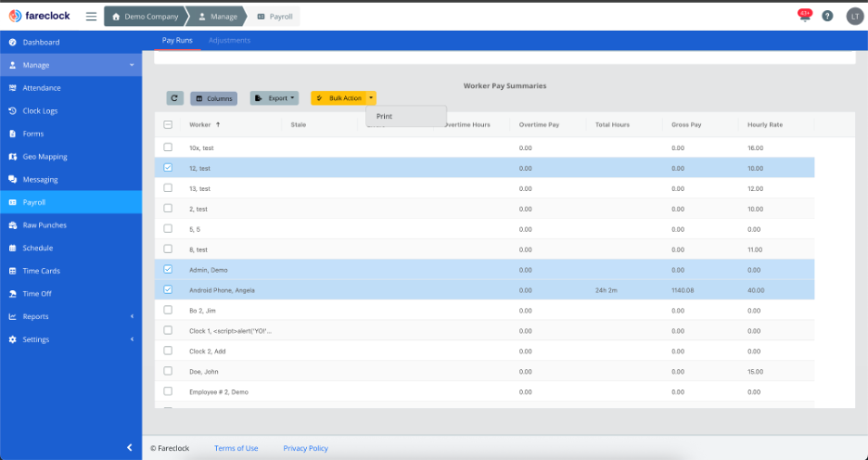Check the box for 10x, test
Screen dimensions: 868x460
point(168,147)
